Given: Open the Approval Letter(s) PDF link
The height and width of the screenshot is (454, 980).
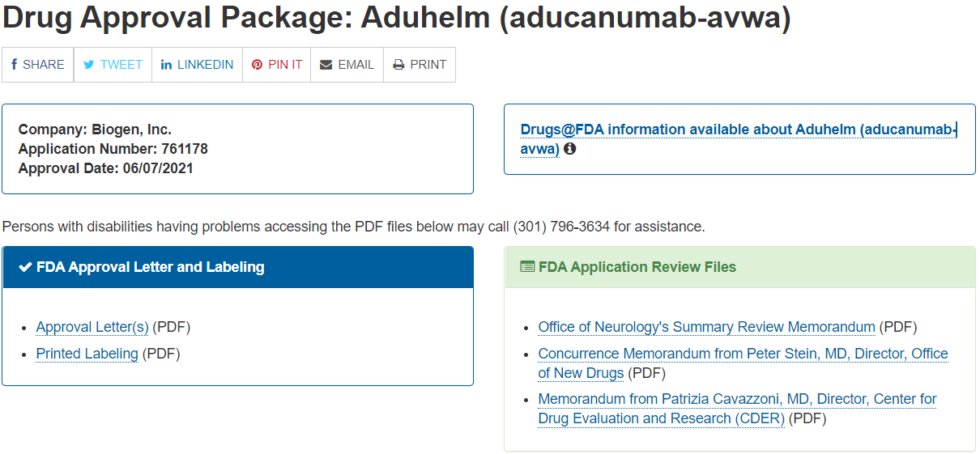Looking at the screenshot, I should pos(92,327).
